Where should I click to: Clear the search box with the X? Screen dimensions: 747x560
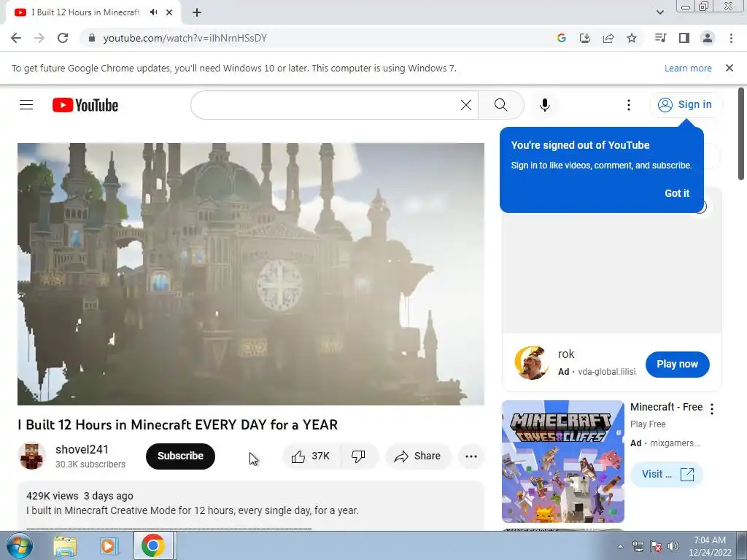point(466,105)
